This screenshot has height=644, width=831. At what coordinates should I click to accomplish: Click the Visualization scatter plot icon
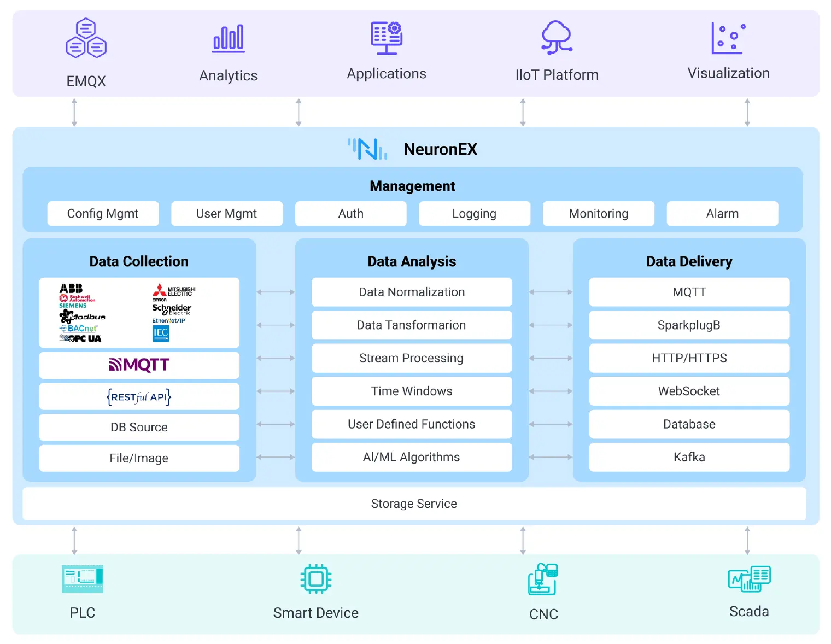point(728,38)
